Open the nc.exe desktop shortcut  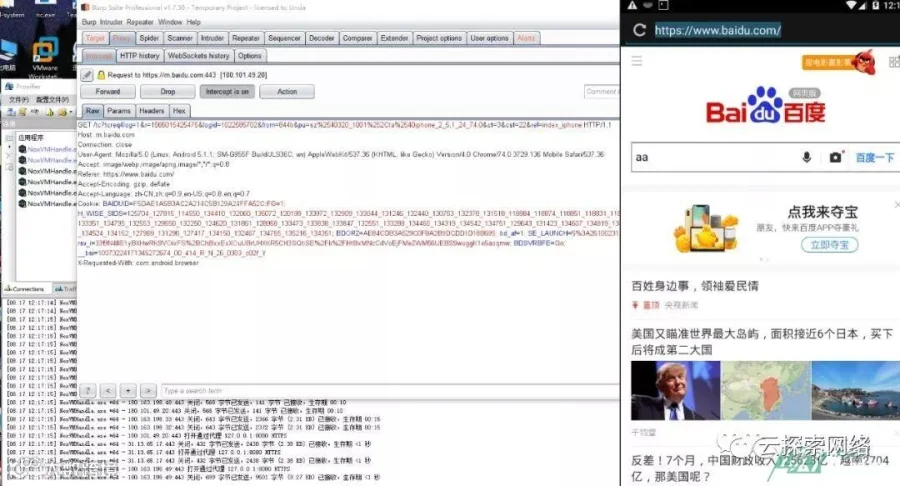click(45, 10)
